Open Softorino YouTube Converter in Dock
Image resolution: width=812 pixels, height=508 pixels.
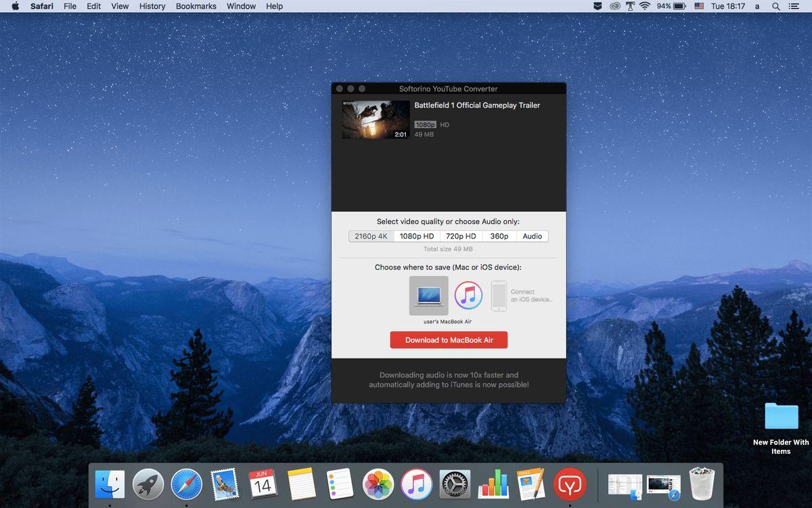pyautogui.click(x=570, y=485)
